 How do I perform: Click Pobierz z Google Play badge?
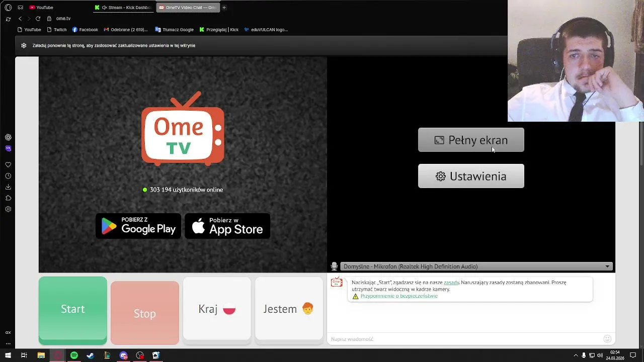point(138,226)
